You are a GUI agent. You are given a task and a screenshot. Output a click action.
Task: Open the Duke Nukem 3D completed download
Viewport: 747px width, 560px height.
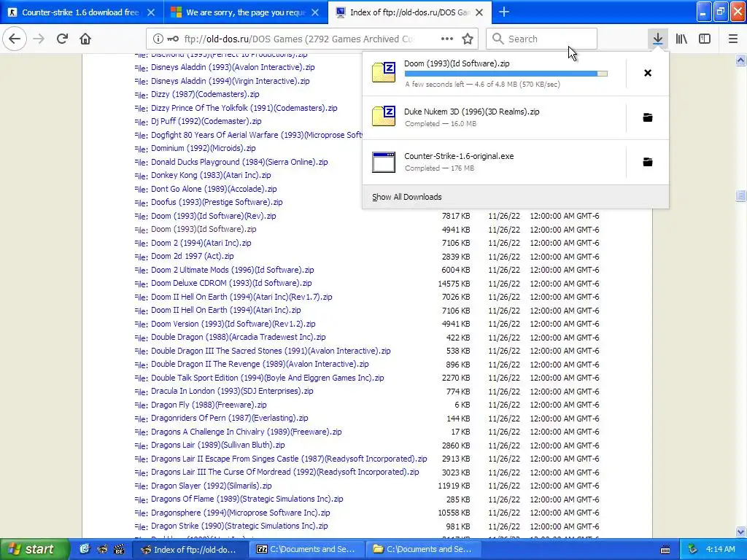pos(495,117)
